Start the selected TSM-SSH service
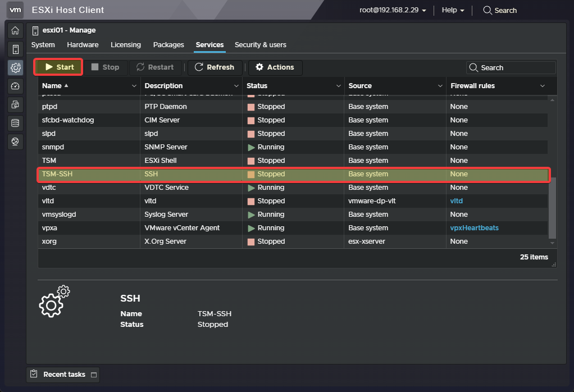The image size is (574, 392). pos(58,67)
